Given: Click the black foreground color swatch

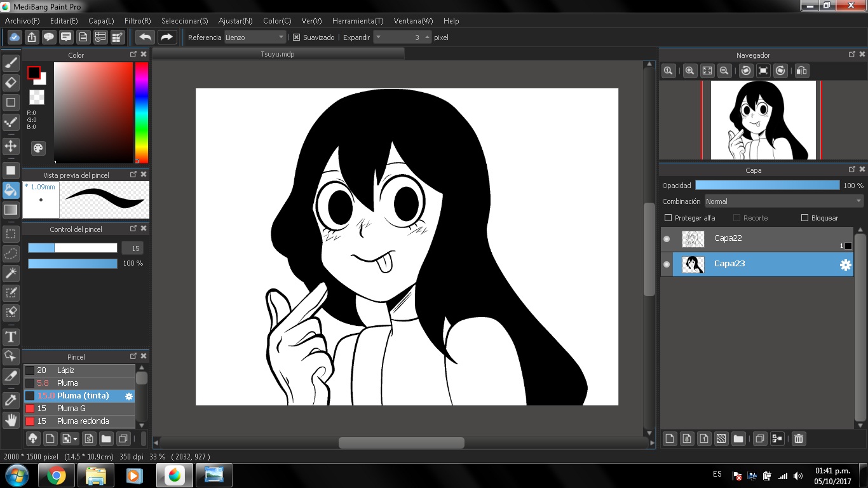Looking at the screenshot, I should [34, 73].
